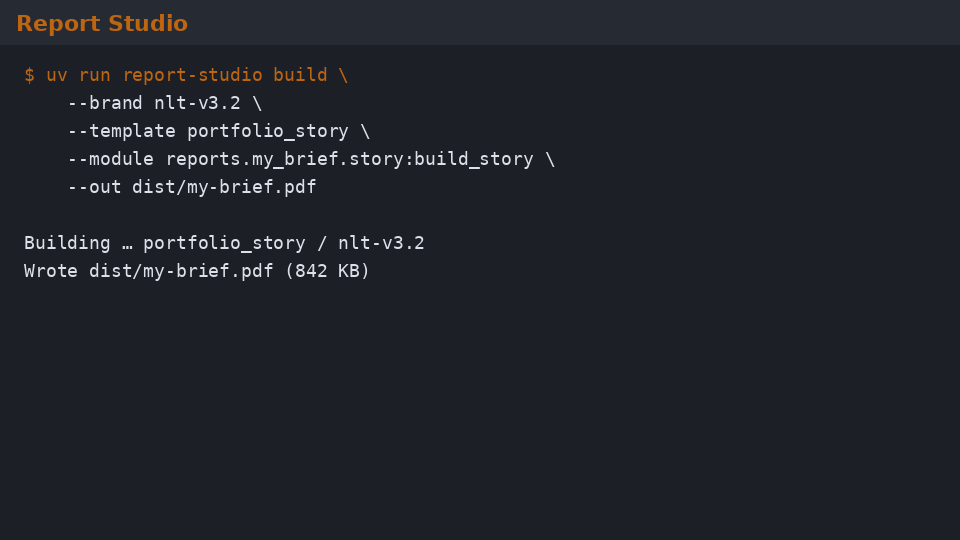Click the --out flag

(x=94, y=187)
